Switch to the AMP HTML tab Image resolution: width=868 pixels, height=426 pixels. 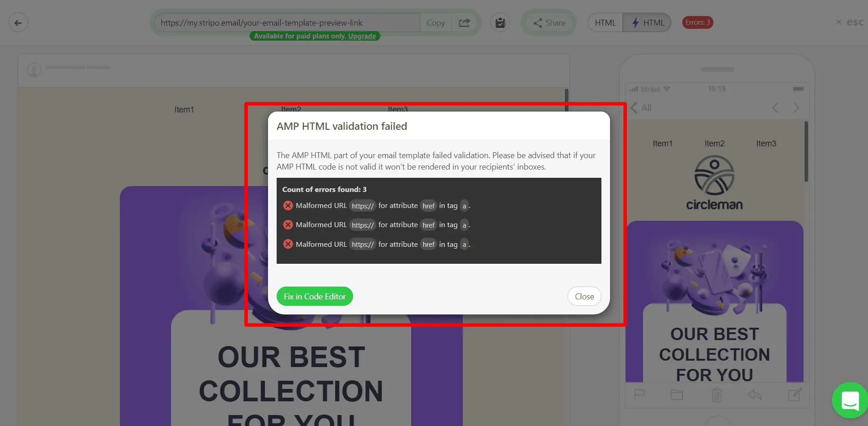tap(647, 22)
